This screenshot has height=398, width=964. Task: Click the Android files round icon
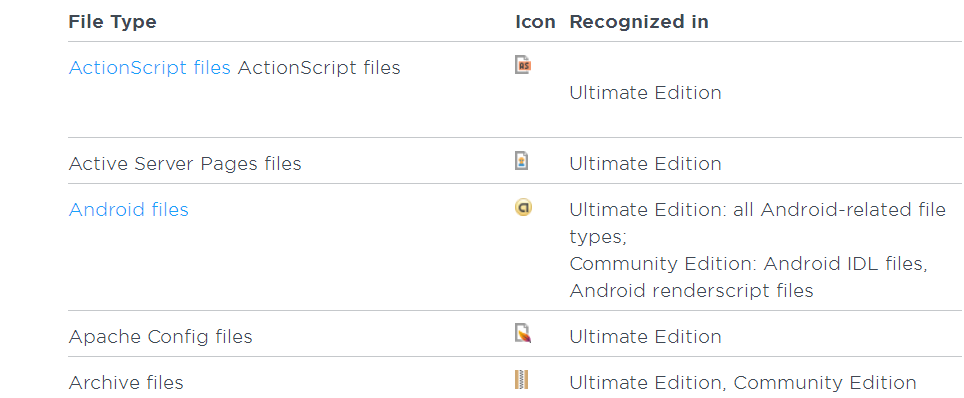[523, 208]
